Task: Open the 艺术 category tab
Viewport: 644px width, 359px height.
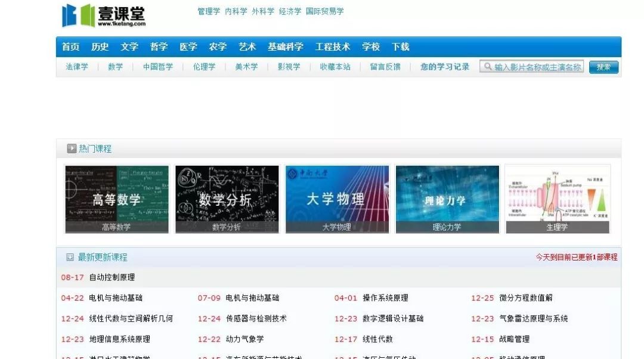Action: [247, 47]
